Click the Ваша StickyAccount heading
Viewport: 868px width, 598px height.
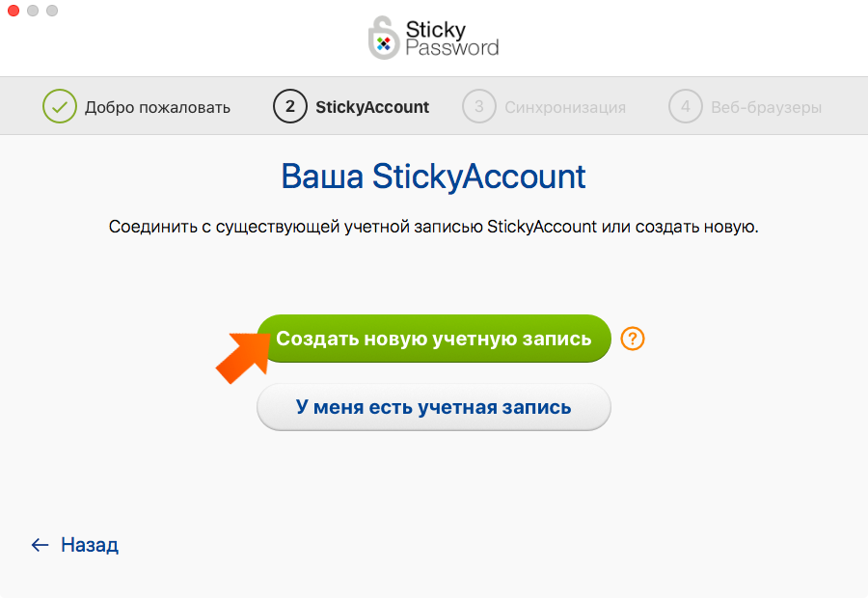coord(433,177)
